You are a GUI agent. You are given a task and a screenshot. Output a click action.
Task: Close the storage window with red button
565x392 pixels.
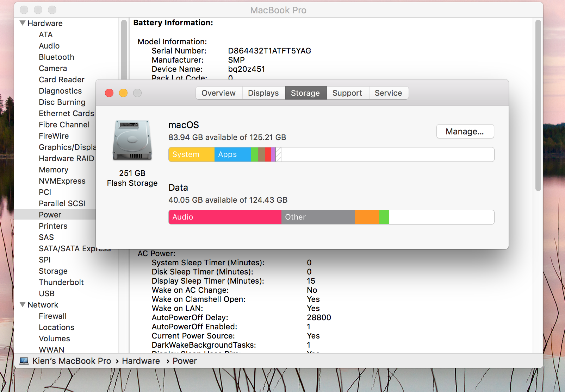pos(109,93)
